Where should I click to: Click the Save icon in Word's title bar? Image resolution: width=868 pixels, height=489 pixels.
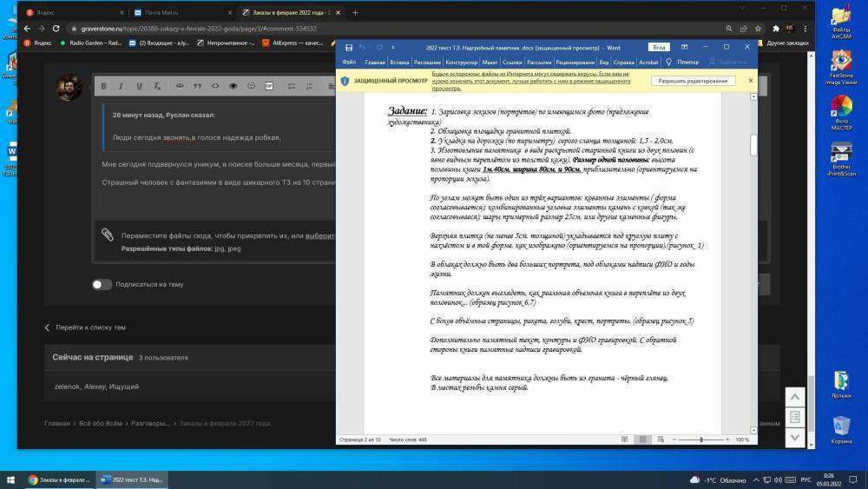349,47
